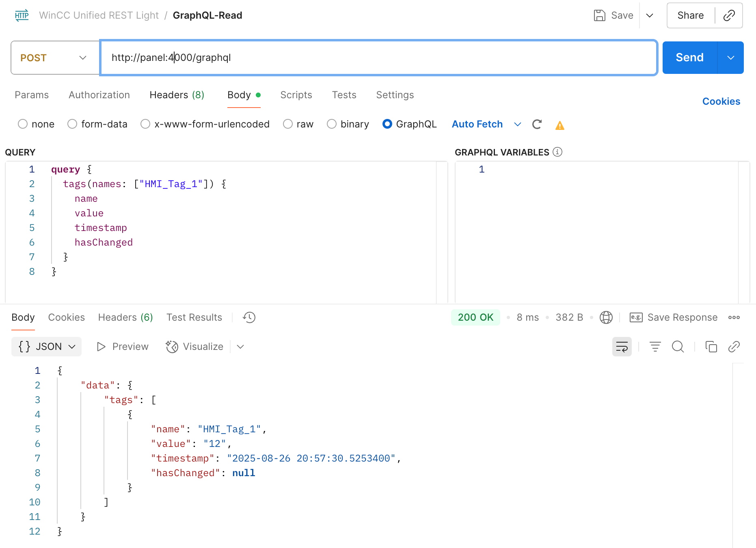The height and width of the screenshot is (548, 756).
Task: Select the none body type
Action: click(x=23, y=124)
